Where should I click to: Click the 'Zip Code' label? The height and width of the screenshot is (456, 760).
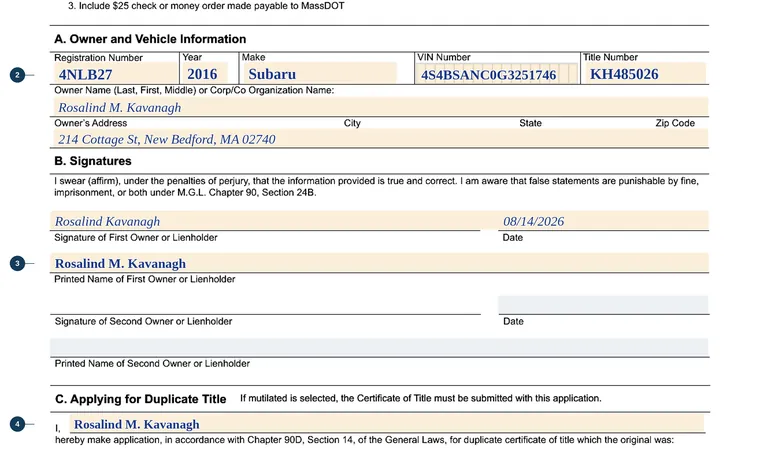tap(675, 123)
